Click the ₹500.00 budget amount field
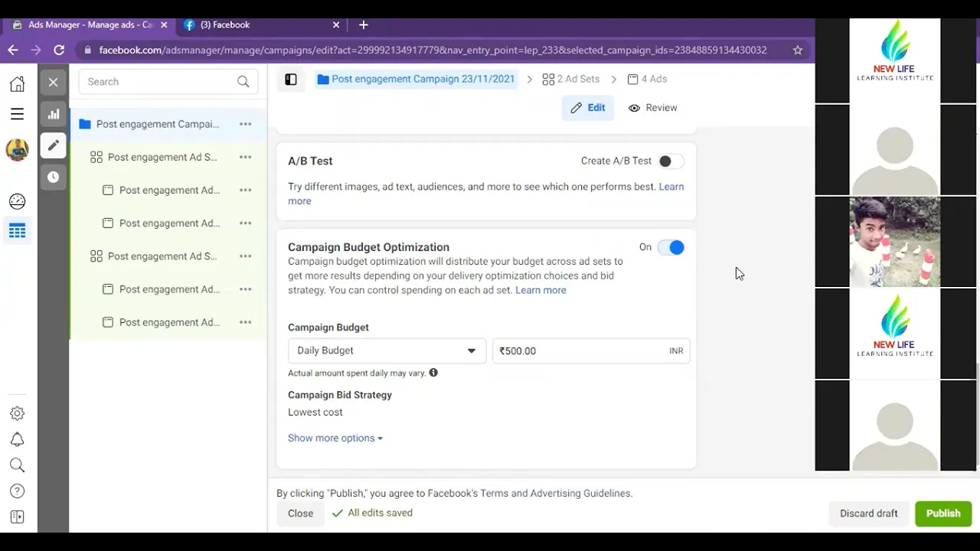980x551 pixels. (x=590, y=350)
